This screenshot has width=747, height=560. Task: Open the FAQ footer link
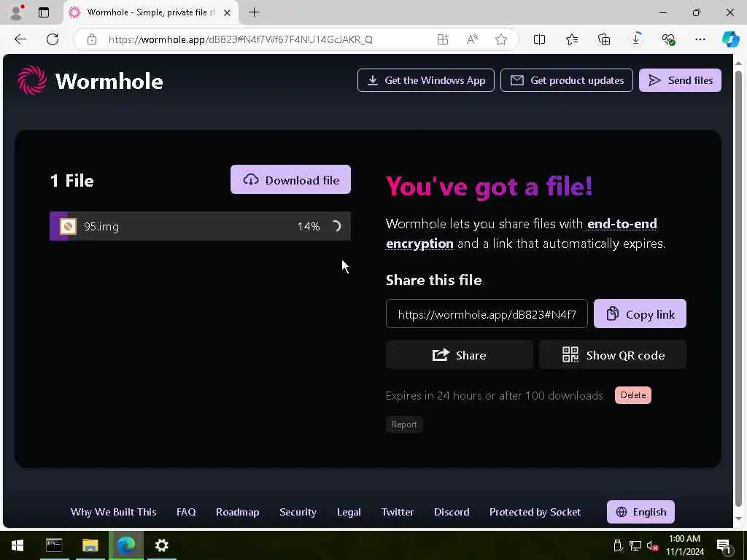pos(186,512)
